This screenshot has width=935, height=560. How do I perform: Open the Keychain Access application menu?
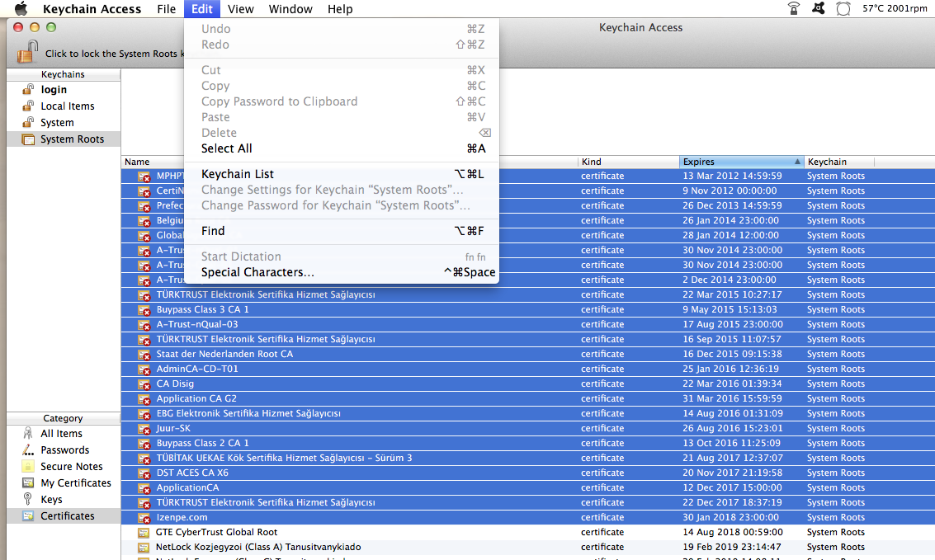92,9
